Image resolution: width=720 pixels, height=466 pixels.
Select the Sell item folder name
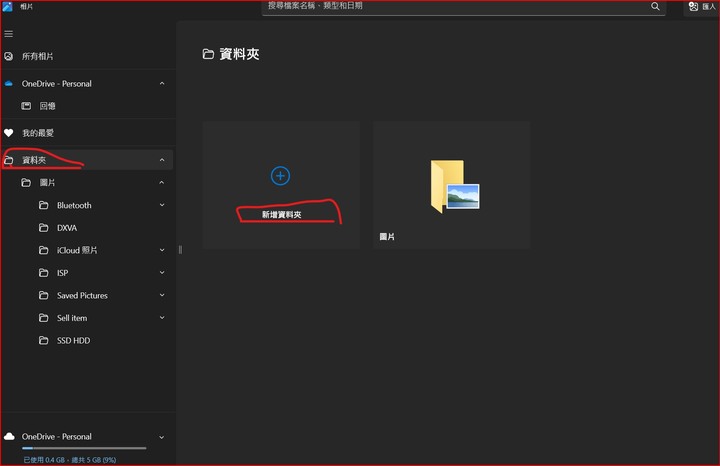pyautogui.click(x=72, y=318)
